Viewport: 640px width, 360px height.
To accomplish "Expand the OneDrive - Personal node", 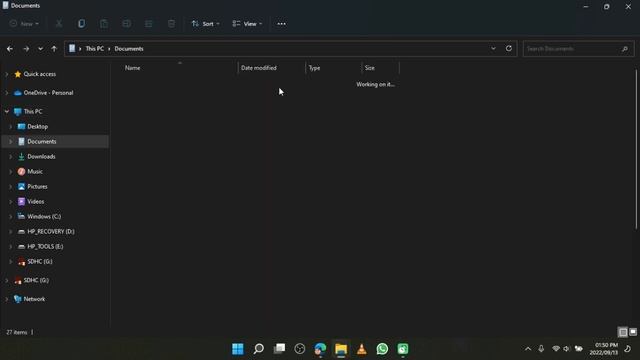I will coord(7,93).
